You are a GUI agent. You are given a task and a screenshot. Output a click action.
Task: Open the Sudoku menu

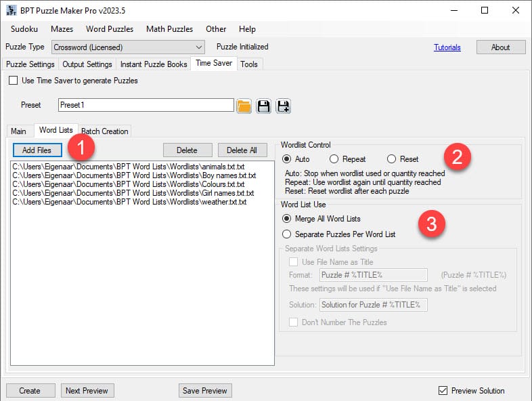[24, 29]
